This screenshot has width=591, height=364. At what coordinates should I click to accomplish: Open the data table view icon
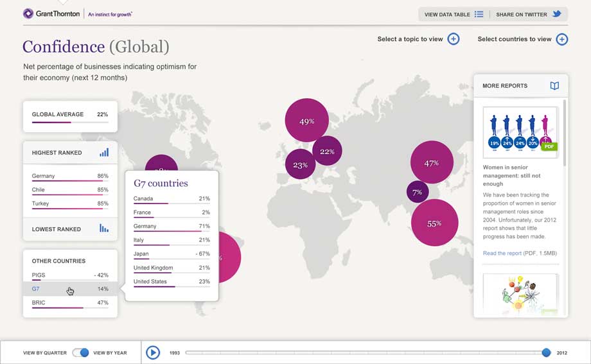[479, 14]
